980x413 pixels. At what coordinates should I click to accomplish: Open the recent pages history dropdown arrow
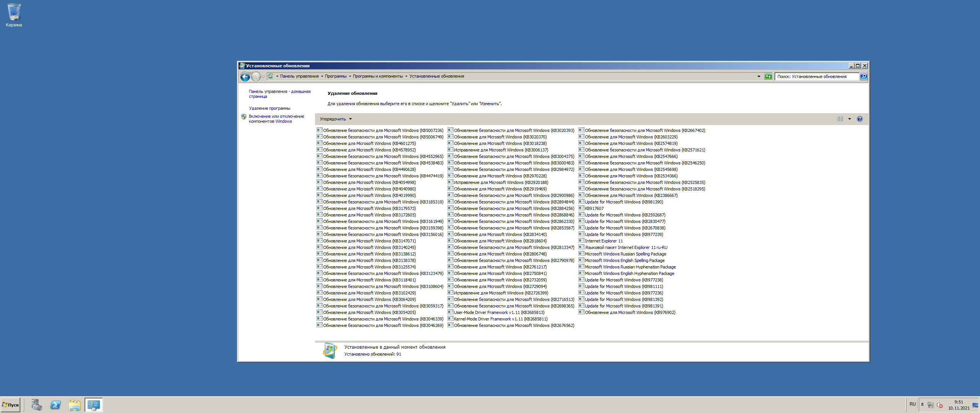[263, 77]
